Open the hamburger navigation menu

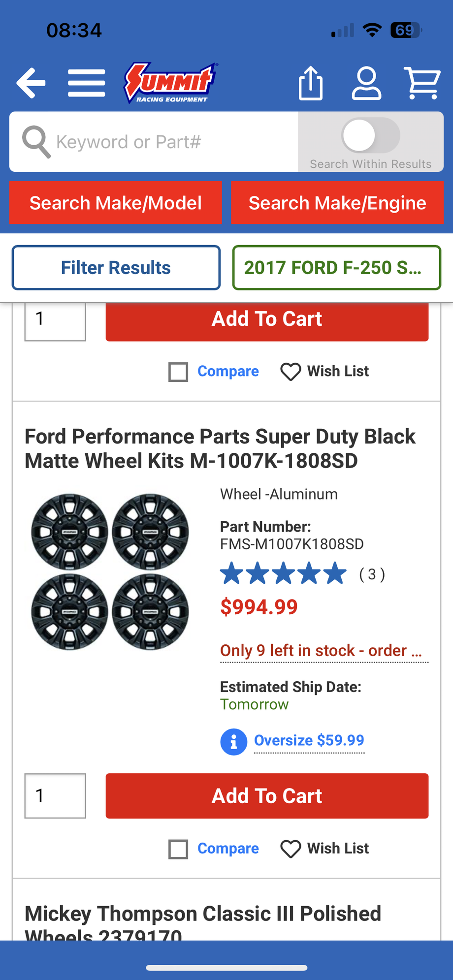(x=86, y=83)
